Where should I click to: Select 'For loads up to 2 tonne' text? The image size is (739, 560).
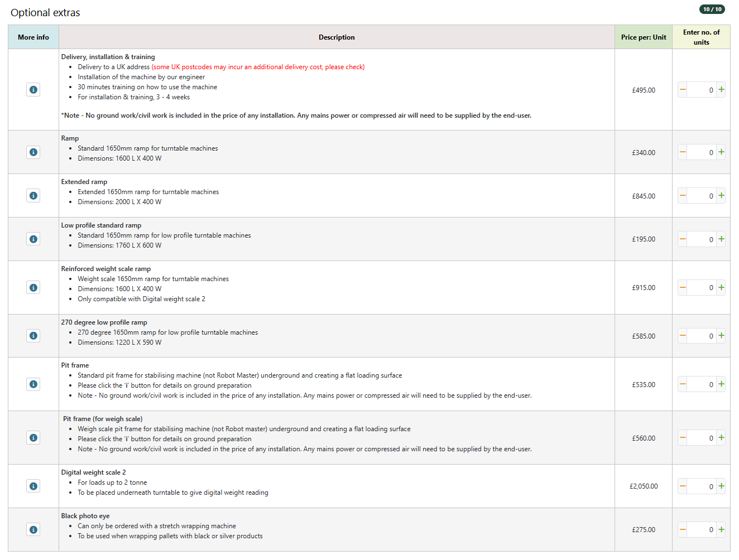click(112, 482)
